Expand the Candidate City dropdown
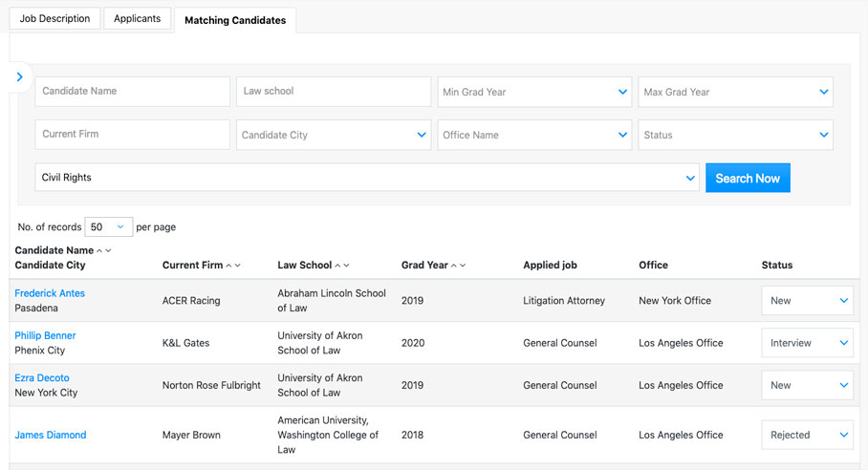 pos(333,135)
